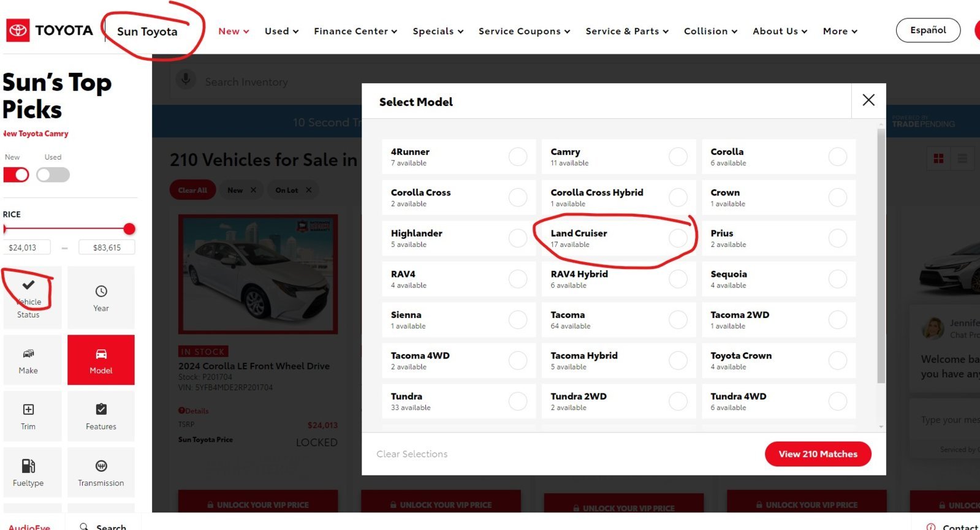This screenshot has height=530, width=980.
Task: Click the Search magnifier icon at bottom
Action: 84,526
